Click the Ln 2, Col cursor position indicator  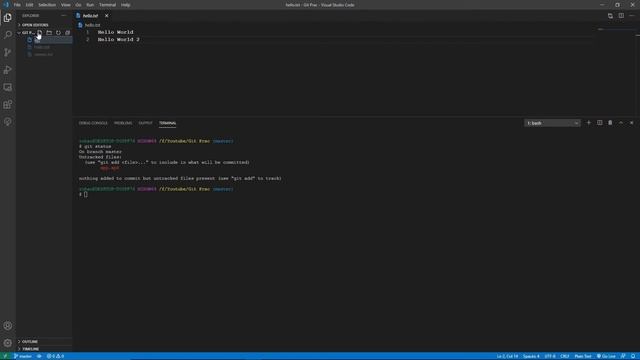[507, 356]
